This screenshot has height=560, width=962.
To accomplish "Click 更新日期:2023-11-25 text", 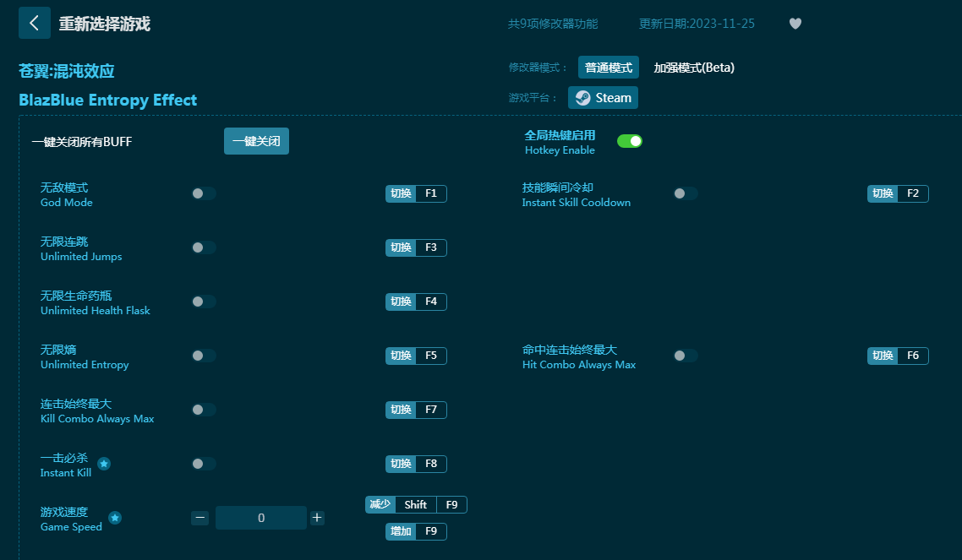I will [697, 24].
